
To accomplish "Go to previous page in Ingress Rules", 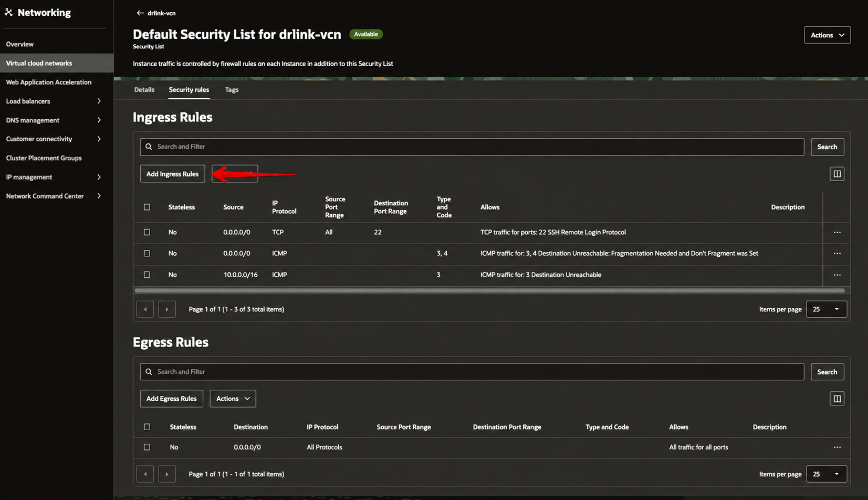I will tap(145, 309).
